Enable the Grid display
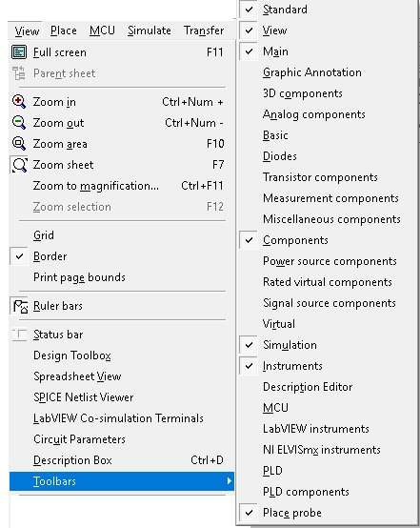 click(x=44, y=235)
